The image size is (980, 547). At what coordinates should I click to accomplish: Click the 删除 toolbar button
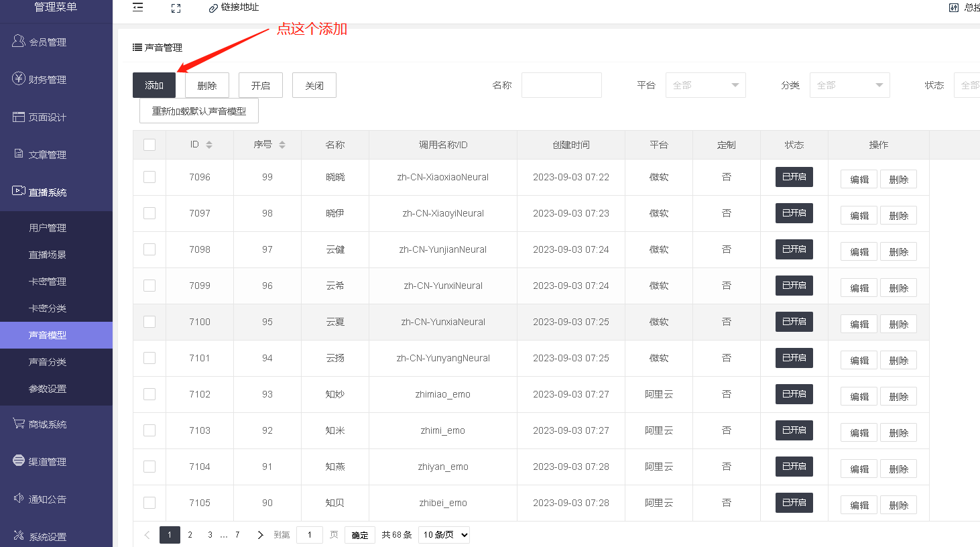(207, 85)
